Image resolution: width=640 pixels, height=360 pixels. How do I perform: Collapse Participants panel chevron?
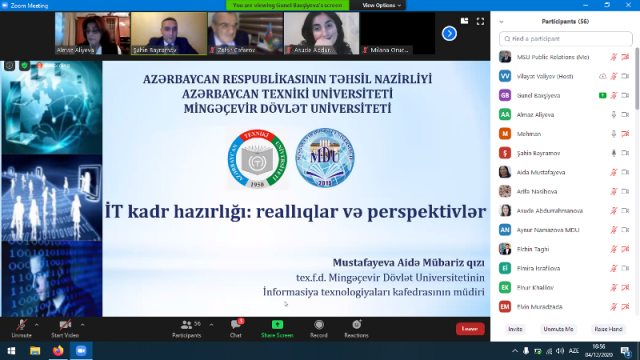click(501, 22)
